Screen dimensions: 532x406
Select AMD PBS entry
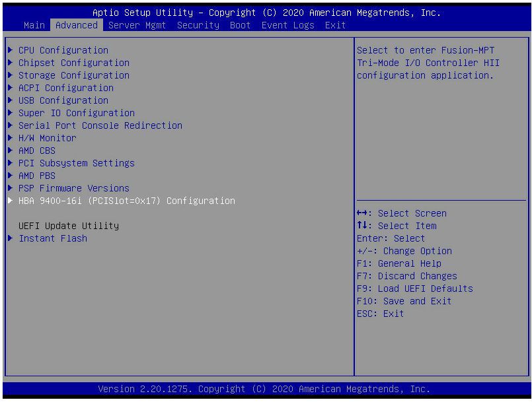pyautogui.click(x=37, y=176)
